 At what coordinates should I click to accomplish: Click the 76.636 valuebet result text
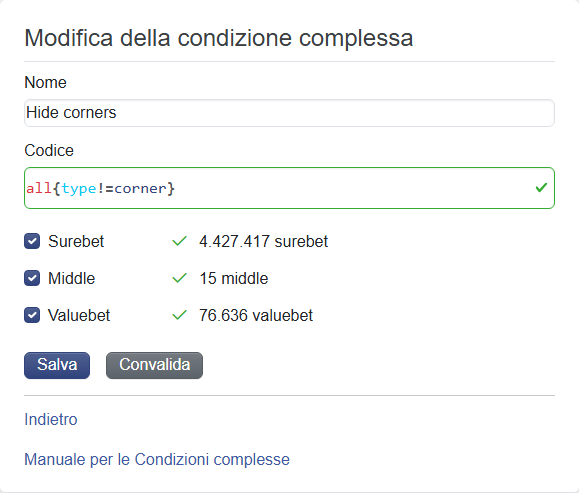point(256,315)
